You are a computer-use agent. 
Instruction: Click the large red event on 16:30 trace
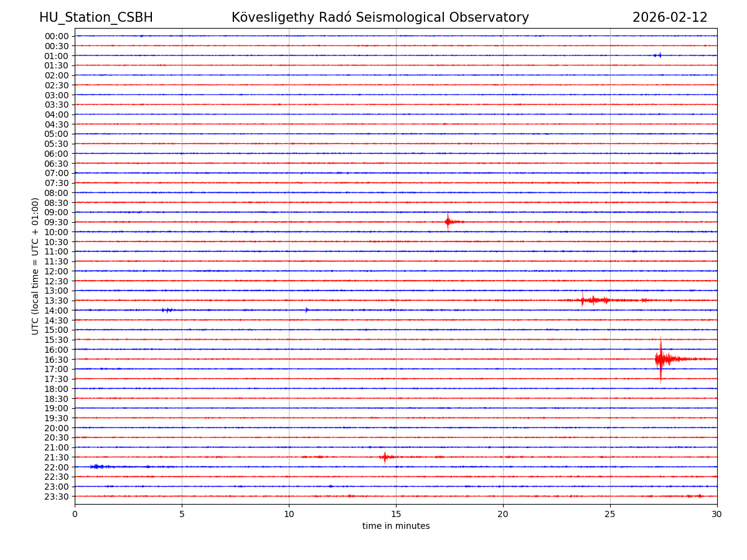[x=661, y=358]
